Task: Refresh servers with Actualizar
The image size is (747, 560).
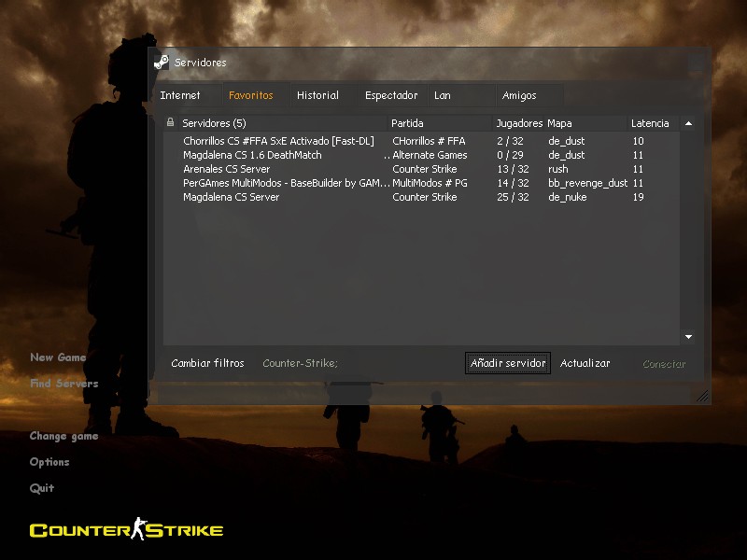Action: point(586,363)
